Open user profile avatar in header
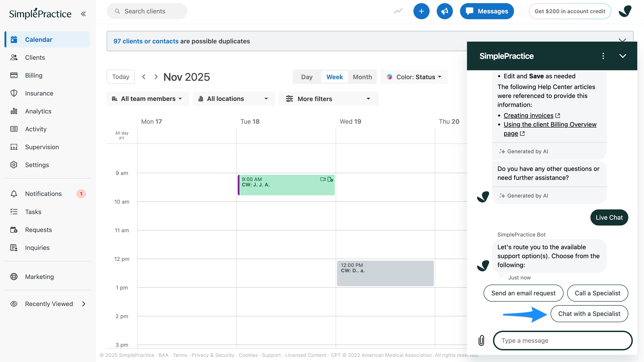644x362 pixels. tap(625, 11)
